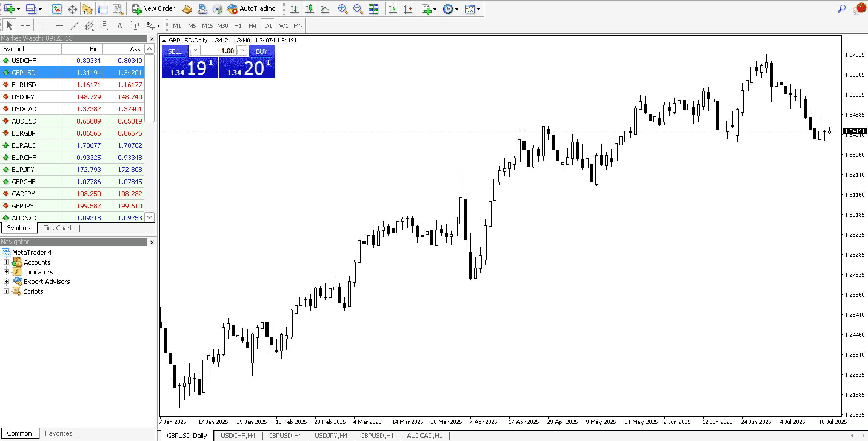Screen dimensions: 868x441
Task: Click the SELL button on the trade panel
Action: click(175, 51)
